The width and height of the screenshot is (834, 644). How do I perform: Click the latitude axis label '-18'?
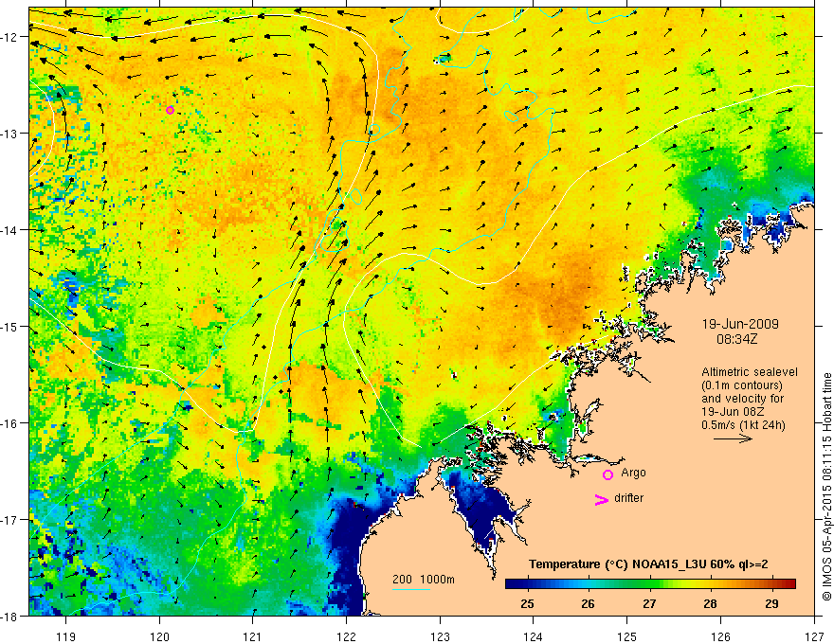click(x=10, y=617)
